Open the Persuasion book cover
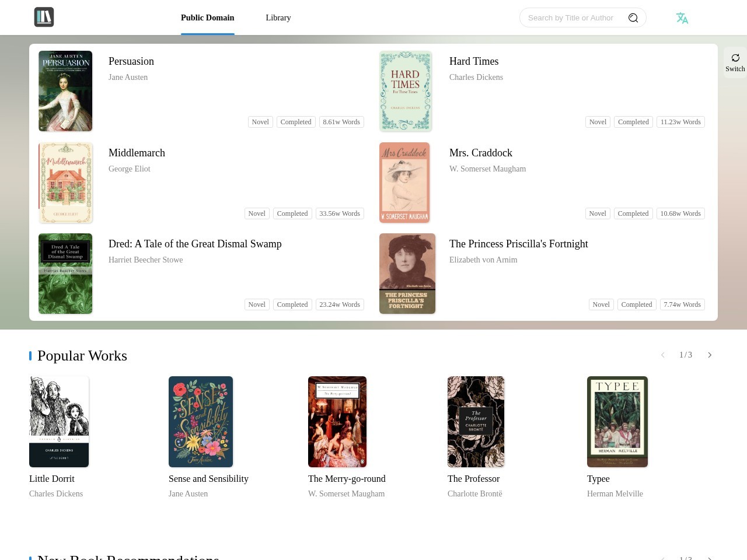Screen dimensions: 747x560 tap(65, 91)
